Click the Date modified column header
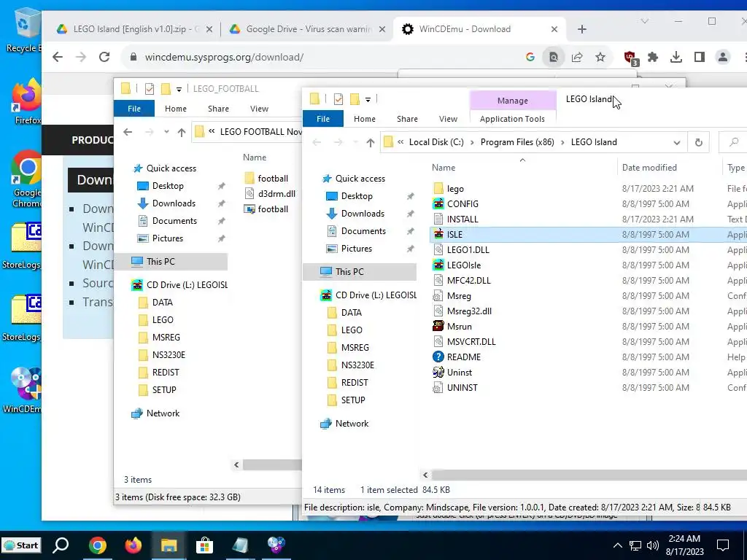 tap(649, 168)
